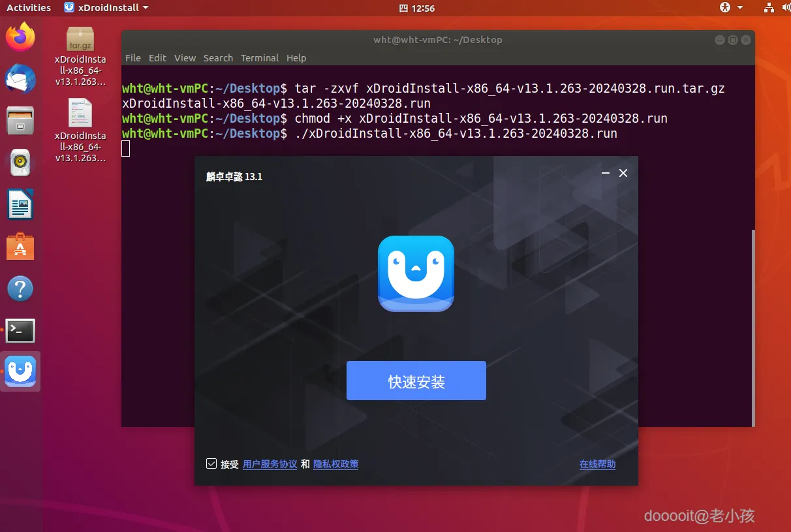This screenshot has height=532, width=791.
Task: Launch Firefox from the dock
Action: [x=20, y=37]
